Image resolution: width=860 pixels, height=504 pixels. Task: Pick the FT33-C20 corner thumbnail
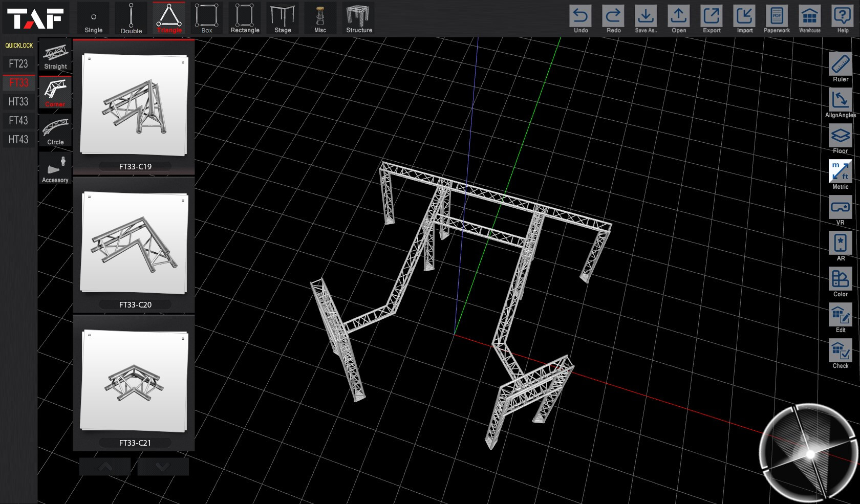[134, 243]
